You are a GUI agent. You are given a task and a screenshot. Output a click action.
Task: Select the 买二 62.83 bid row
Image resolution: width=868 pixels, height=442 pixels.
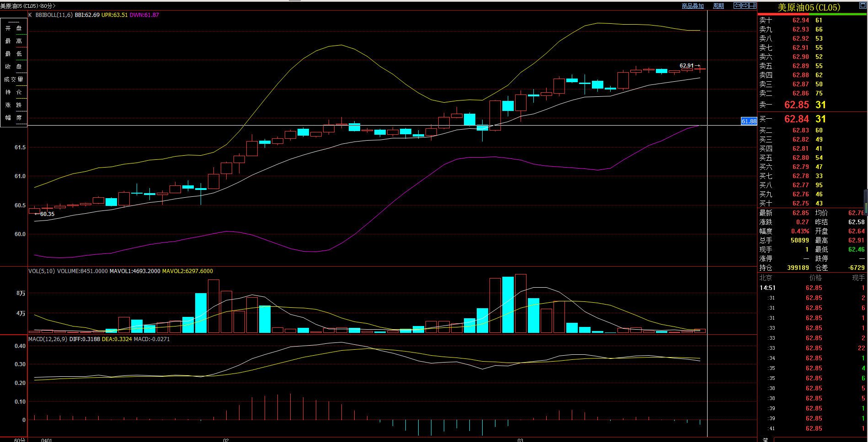pyautogui.click(x=812, y=130)
